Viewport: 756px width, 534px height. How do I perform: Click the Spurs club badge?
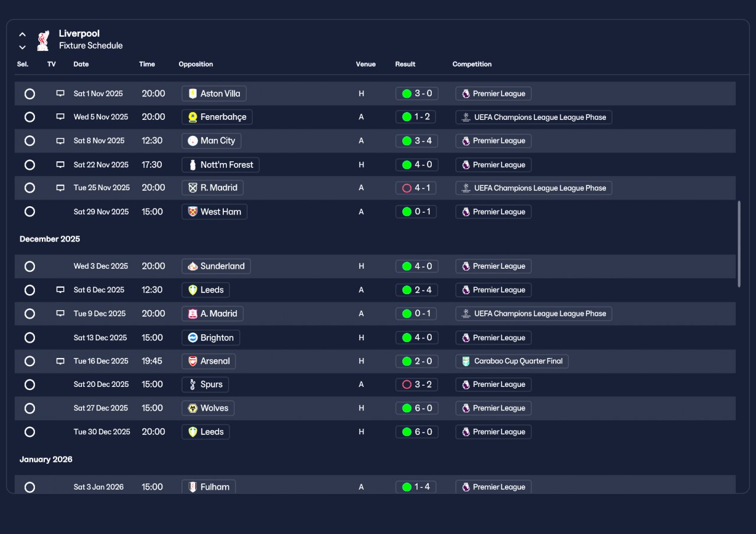193,385
